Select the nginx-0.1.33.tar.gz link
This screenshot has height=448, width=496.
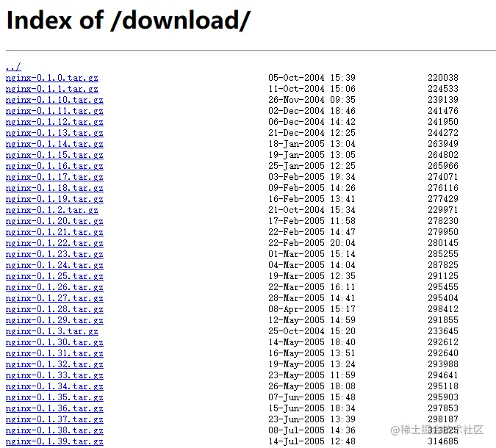pyautogui.click(x=54, y=375)
